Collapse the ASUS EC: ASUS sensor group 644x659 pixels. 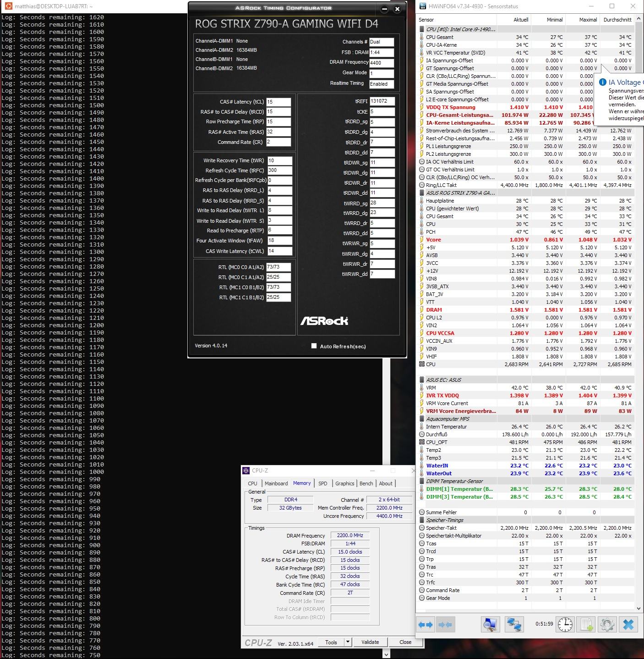pos(422,380)
